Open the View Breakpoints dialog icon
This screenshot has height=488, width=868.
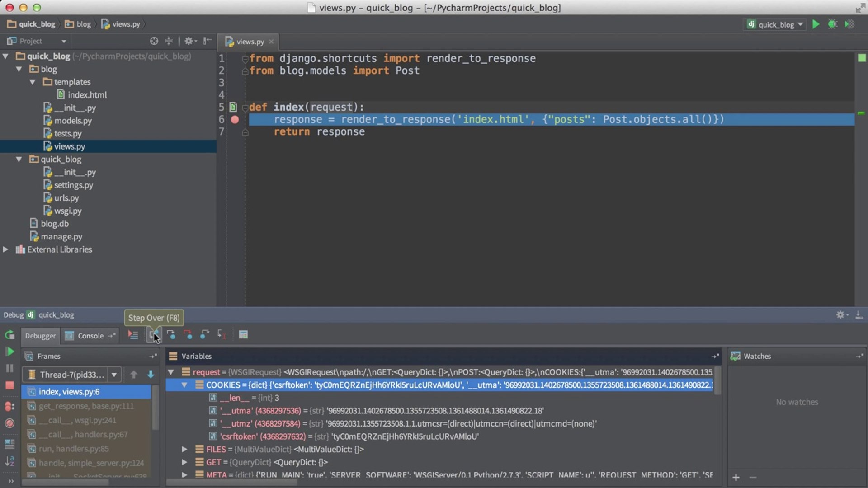(9, 406)
